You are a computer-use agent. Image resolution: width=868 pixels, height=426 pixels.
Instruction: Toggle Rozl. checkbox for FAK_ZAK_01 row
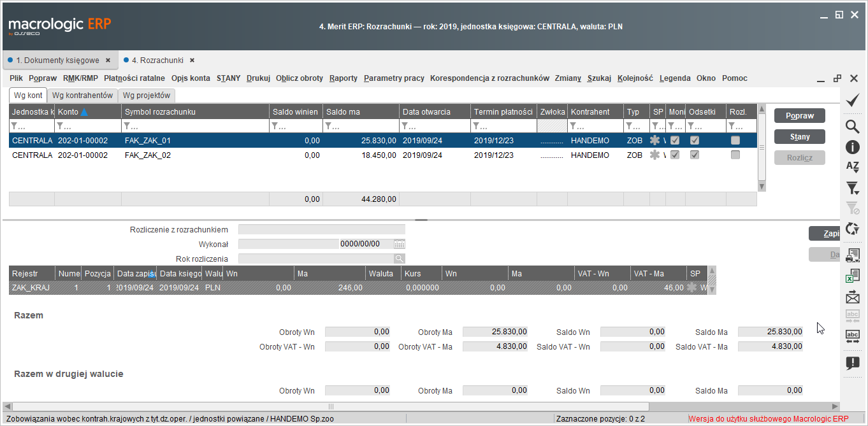coord(735,140)
